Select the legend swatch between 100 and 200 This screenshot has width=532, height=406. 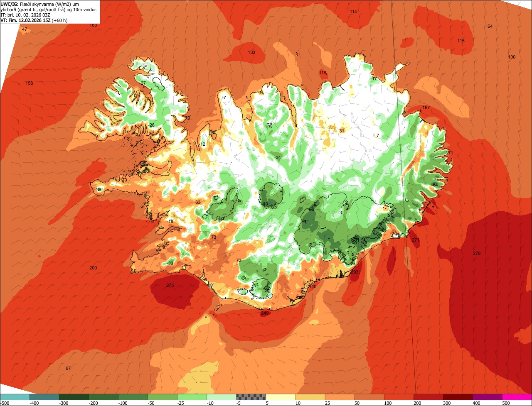399,397
